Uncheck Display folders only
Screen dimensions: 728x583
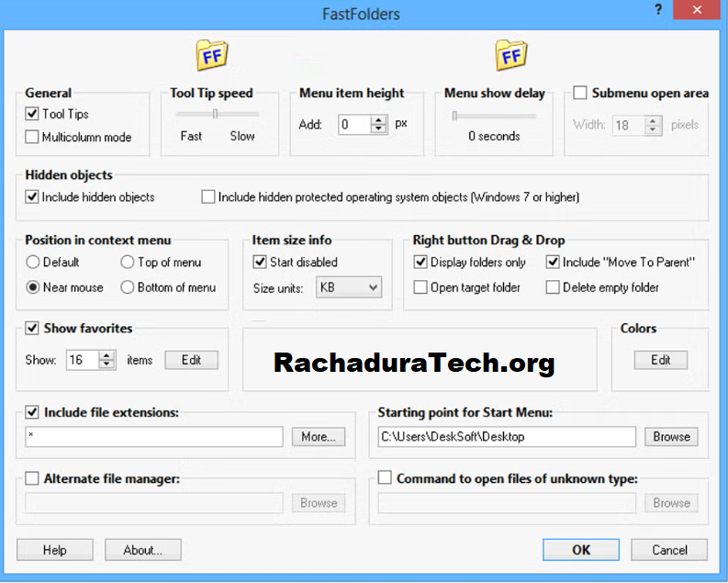click(x=420, y=263)
